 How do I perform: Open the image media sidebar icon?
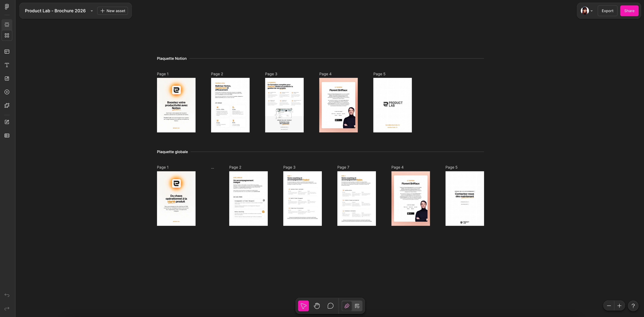[x=7, y=78]
